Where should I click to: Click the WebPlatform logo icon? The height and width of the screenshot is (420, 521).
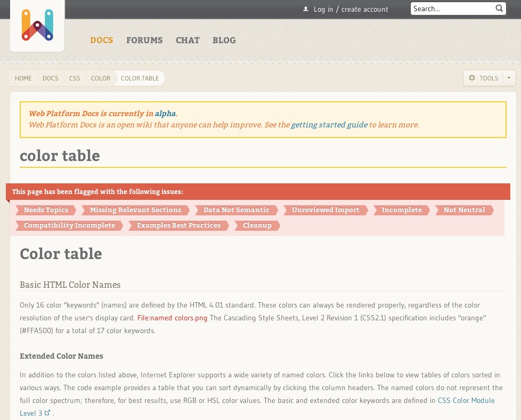(x=37, y=25)
